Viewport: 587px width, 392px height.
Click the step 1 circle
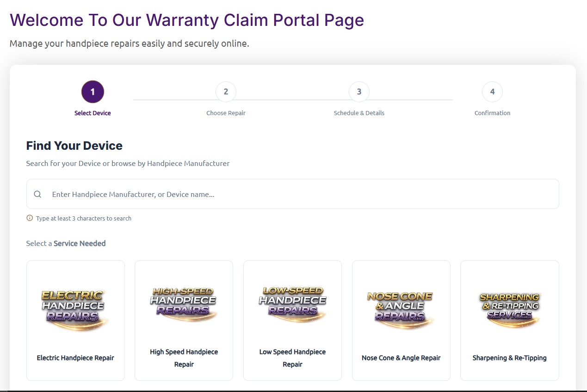coord(93,92)
